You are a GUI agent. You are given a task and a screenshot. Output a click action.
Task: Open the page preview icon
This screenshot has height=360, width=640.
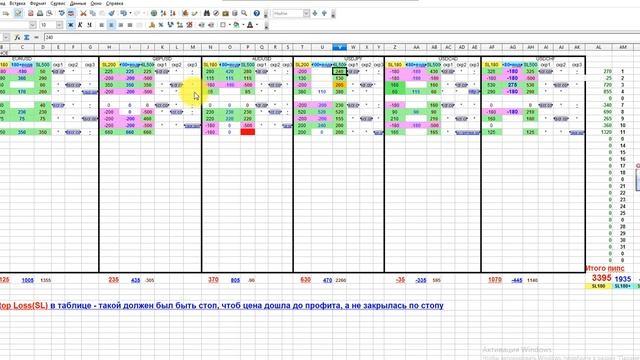coord(49,13)
